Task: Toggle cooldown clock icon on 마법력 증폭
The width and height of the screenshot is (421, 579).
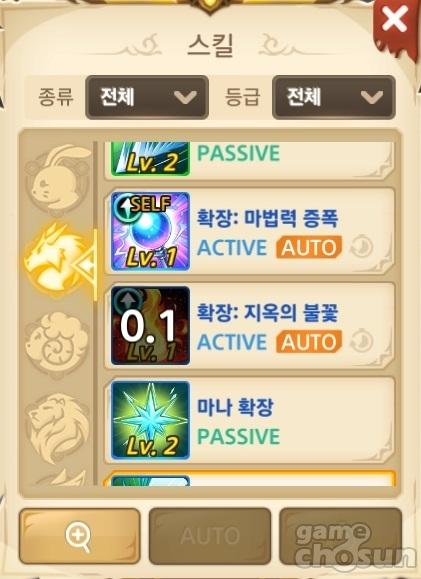Action: 362,247
